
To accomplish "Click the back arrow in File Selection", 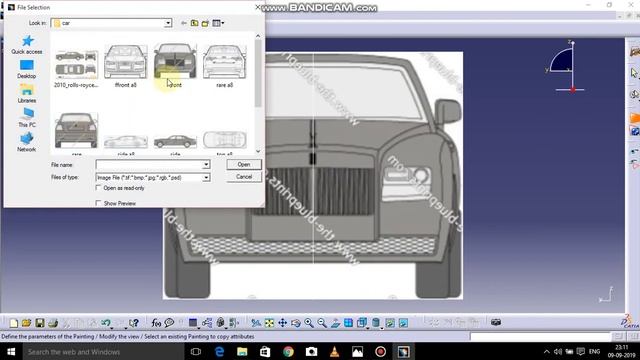I will (x=184, y=23).
